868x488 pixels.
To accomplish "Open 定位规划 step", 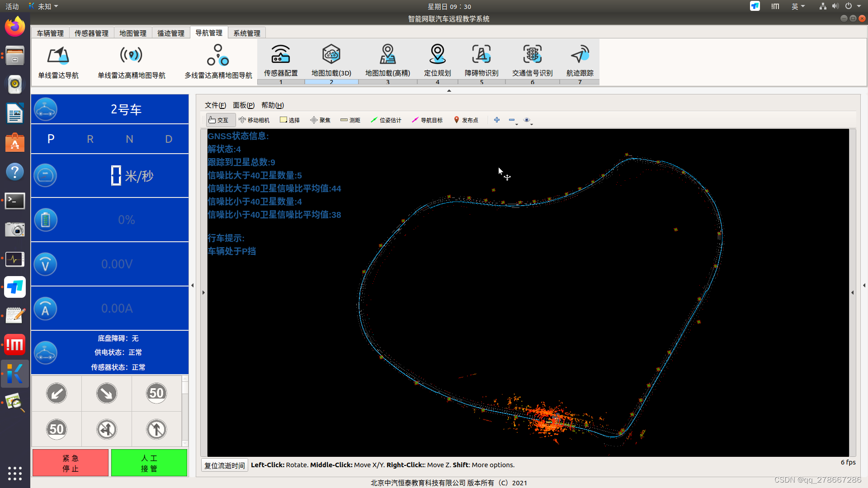I will tap(438, 61).
